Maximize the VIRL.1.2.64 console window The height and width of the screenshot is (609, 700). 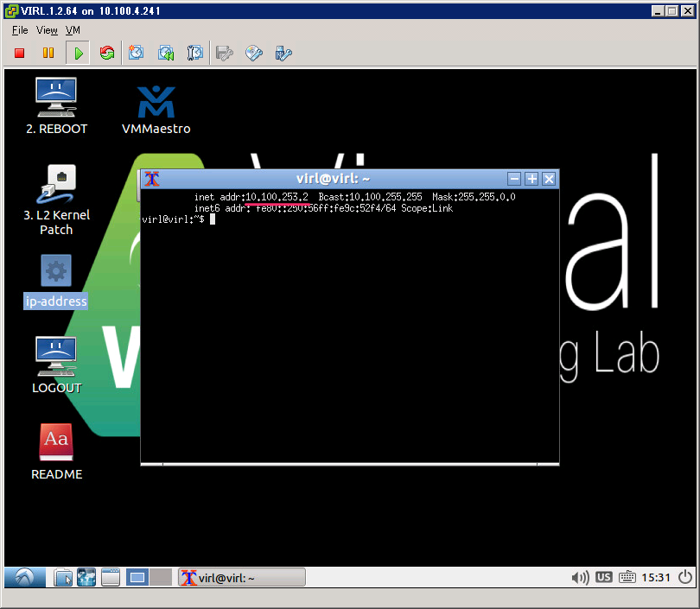pos(671,10)
